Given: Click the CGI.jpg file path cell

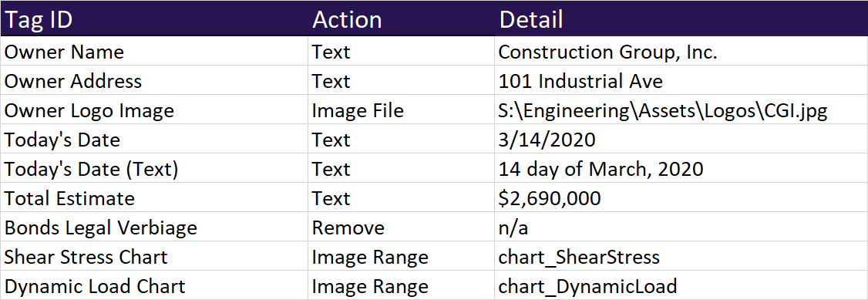Looking at the screenshot, I should (x=681, y=110).
